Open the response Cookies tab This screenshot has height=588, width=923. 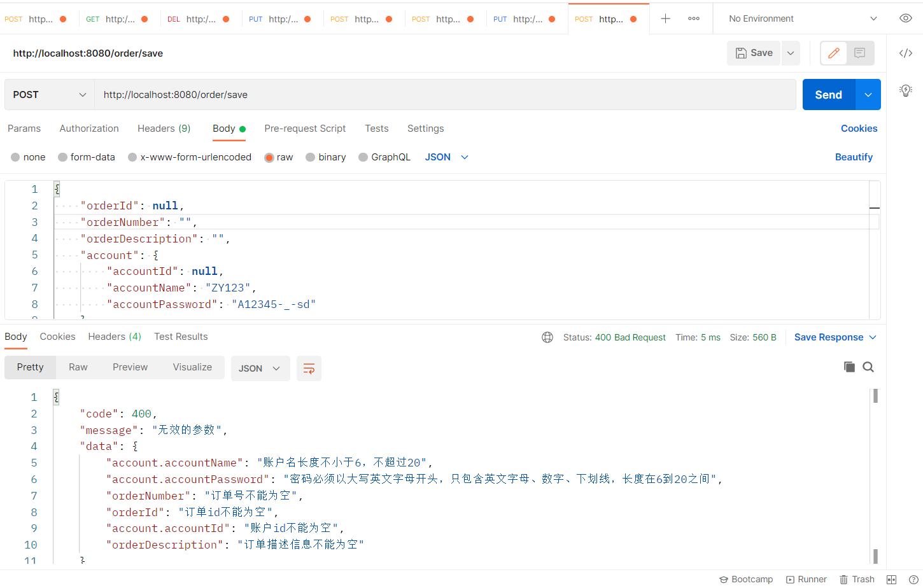coord(57,337)
